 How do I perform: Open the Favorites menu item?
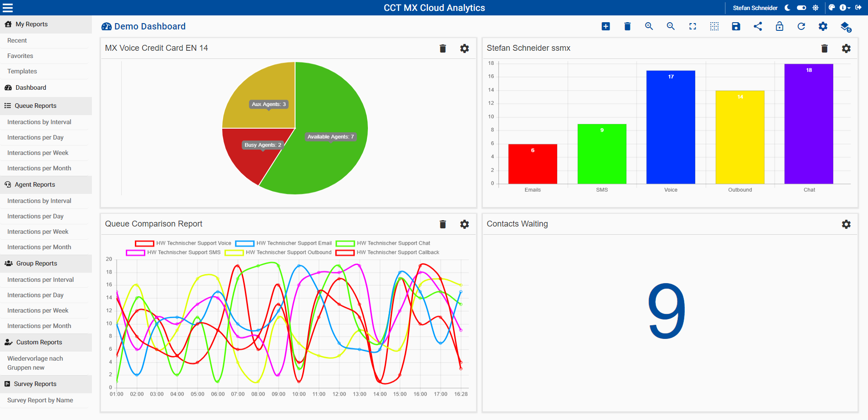pyautogui.click(x=20, y=56)
